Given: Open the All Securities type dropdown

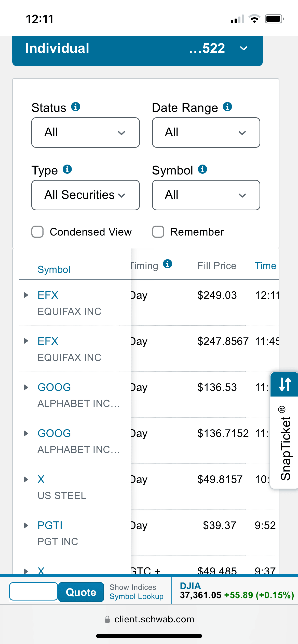Looking at the screenshot, I should (x=86, y=195).
